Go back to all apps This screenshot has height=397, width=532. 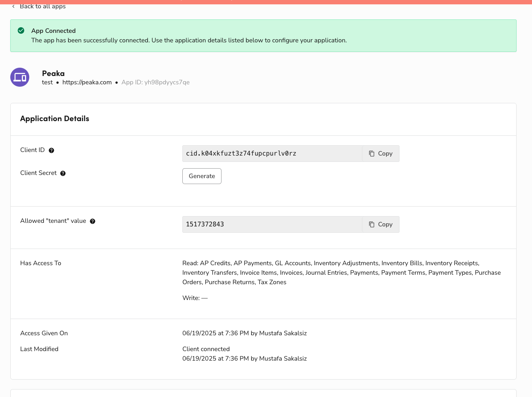[42, 6]
